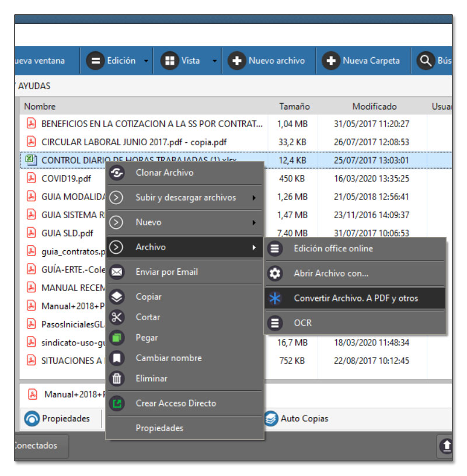Select file BENEFICIOS EN LA COTIZACION row
Viewport: 467px width, 476px height.
(x=236, y=124)
